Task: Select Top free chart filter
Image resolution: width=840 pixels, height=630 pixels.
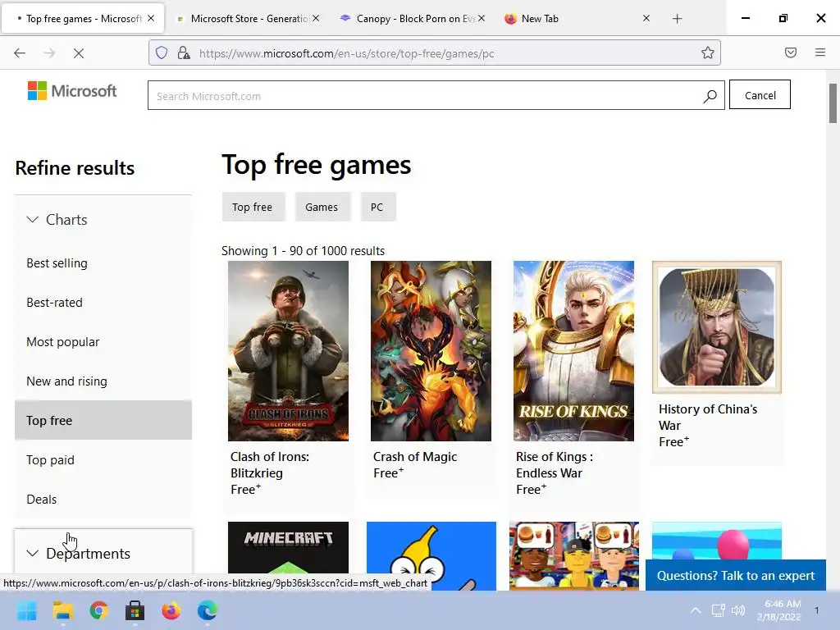Action: coord(103,421)
